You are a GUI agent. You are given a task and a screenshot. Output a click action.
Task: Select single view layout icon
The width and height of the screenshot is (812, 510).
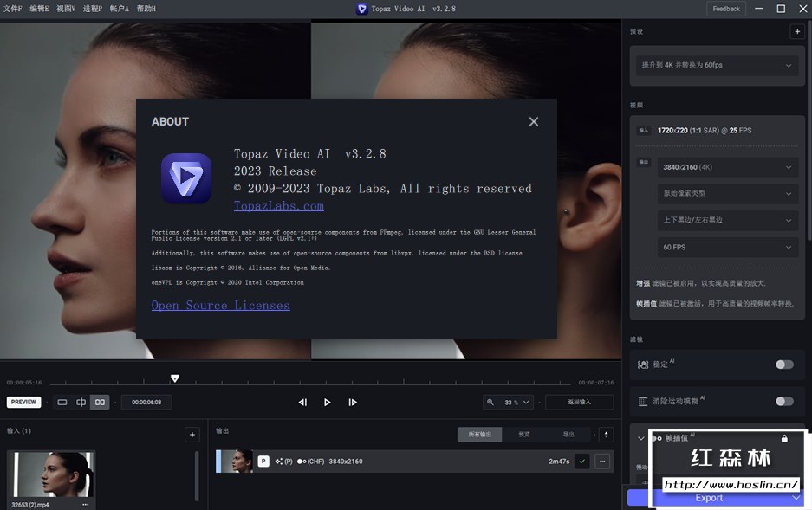tap(62, 402)
